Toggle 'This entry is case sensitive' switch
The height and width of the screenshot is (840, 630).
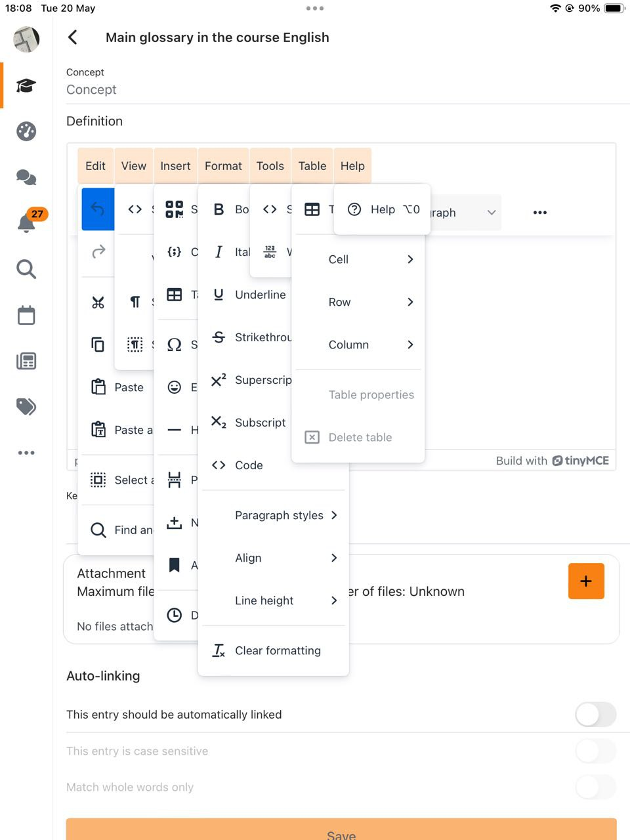click(596, 751)
